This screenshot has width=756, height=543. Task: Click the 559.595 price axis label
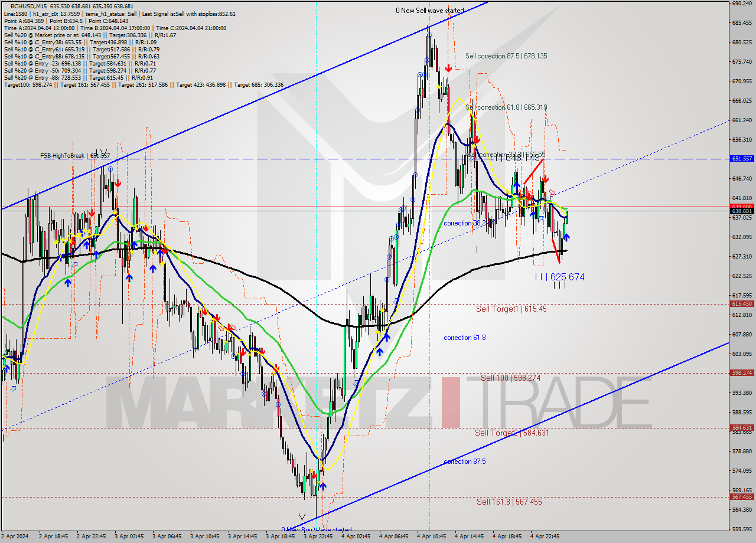742,529
